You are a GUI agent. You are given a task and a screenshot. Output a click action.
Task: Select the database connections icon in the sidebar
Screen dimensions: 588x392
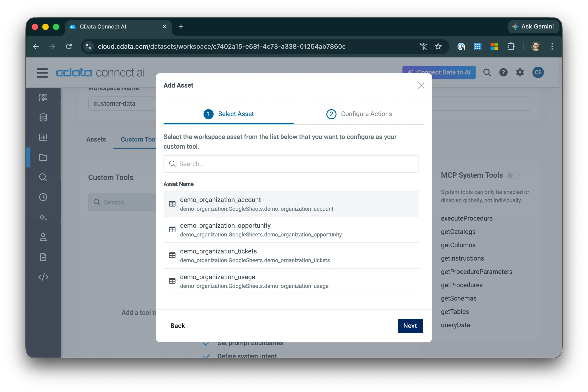coord(43,117)
